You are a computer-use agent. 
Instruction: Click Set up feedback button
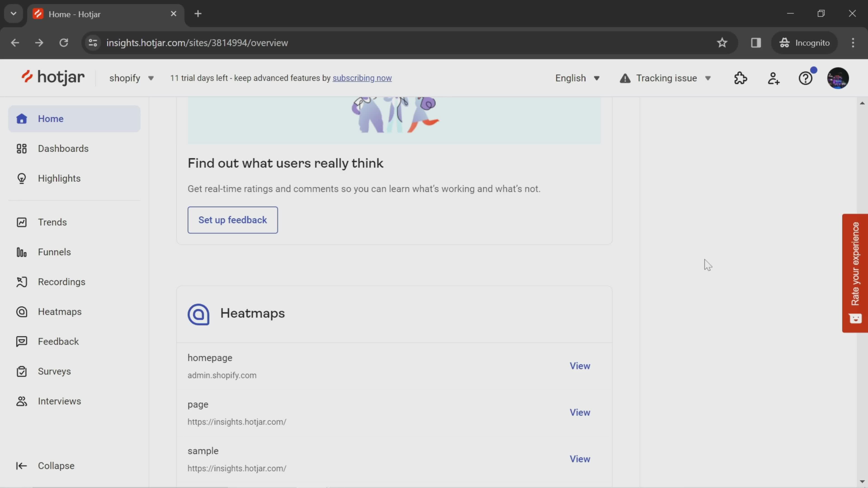233,220
